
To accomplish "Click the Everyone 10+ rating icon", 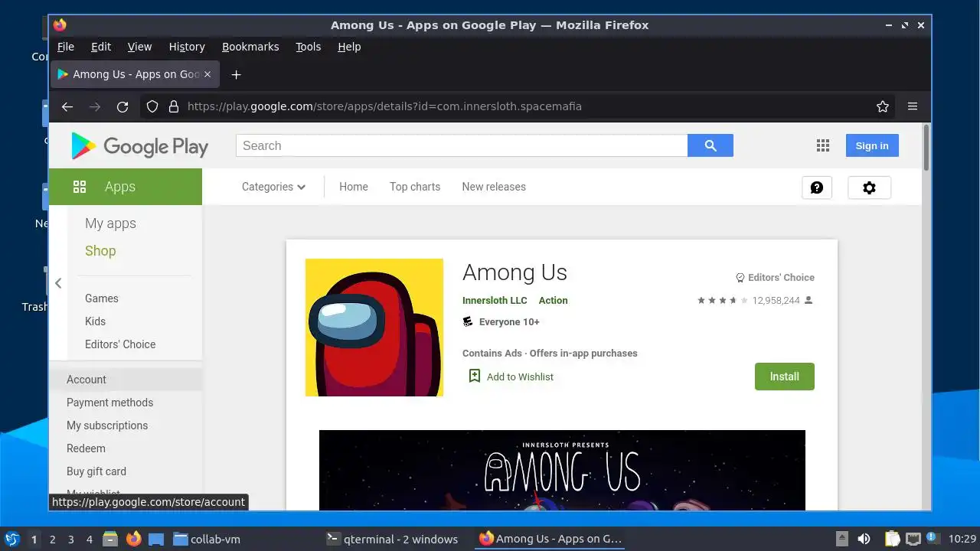I will coord(468,322).
